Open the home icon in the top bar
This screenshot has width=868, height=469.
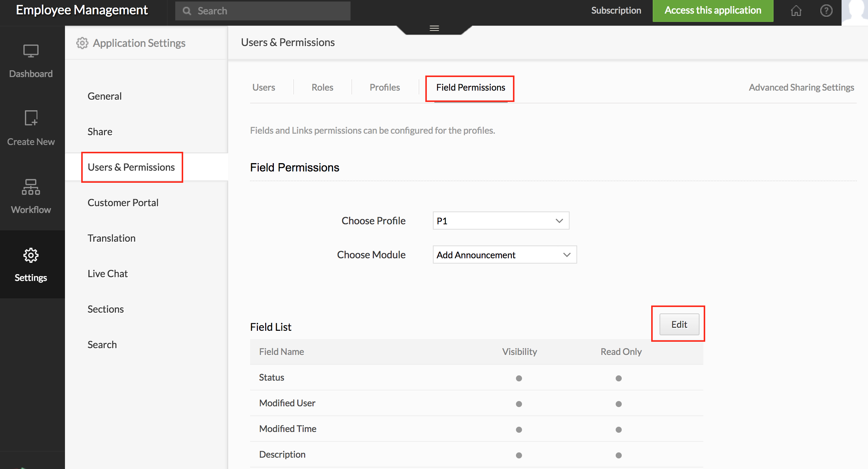pos(795,11)
